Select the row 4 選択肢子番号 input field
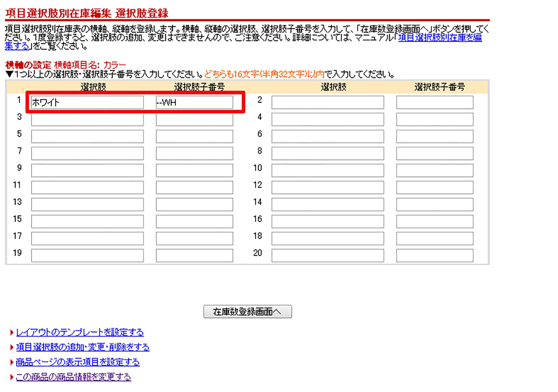 tap(435, 119)
